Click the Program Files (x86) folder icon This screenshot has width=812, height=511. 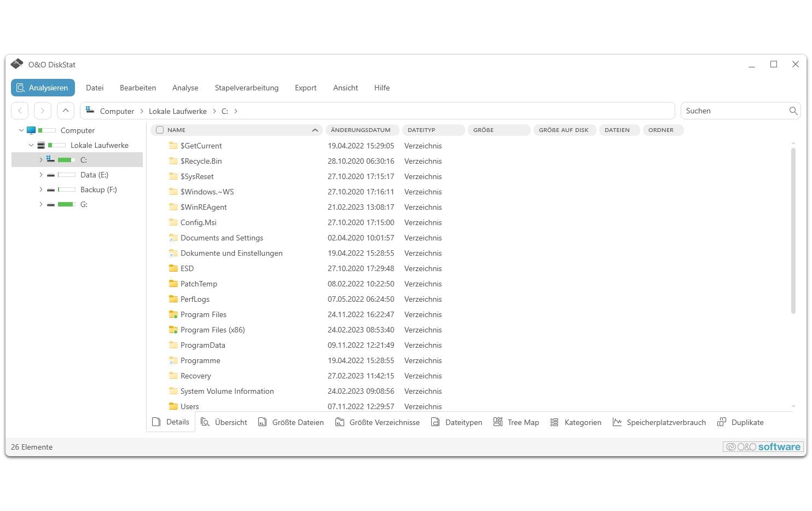[x=173, y=330]
